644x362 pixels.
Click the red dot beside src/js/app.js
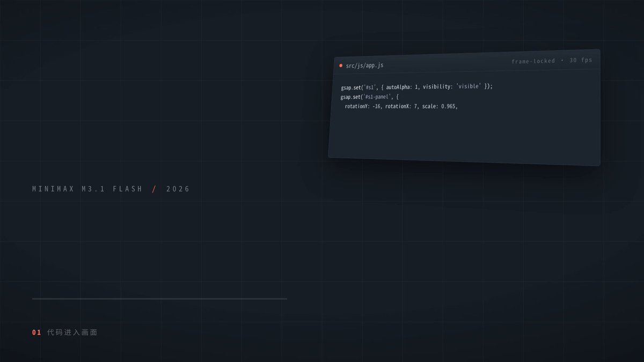click(x=341, y=65)
